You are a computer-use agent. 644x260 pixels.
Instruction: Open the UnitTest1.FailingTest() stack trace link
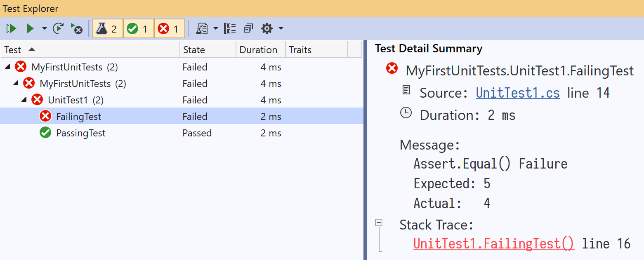494,244
